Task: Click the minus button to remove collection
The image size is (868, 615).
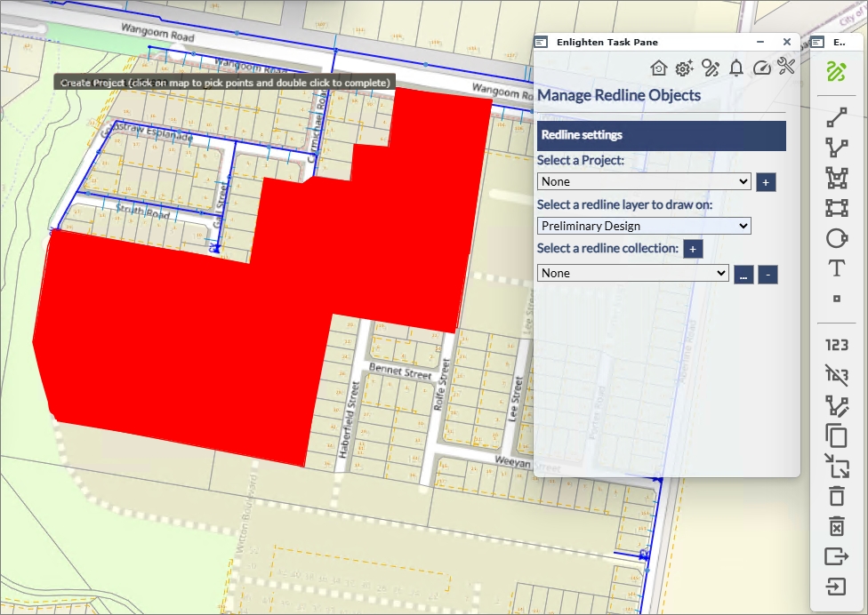Action: tap(768, 275)
